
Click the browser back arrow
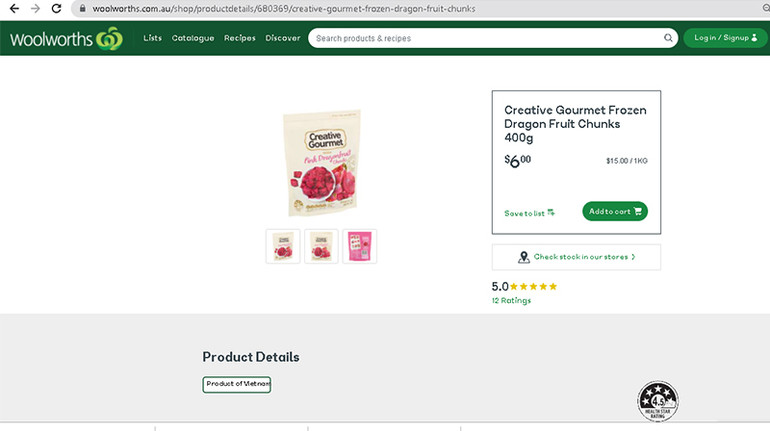[14, 8]
